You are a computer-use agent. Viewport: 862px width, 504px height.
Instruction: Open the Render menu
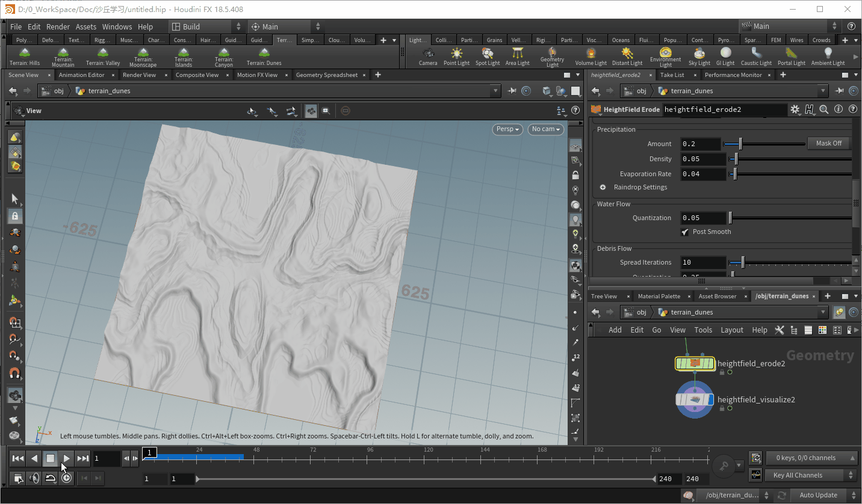click(58, 26)
